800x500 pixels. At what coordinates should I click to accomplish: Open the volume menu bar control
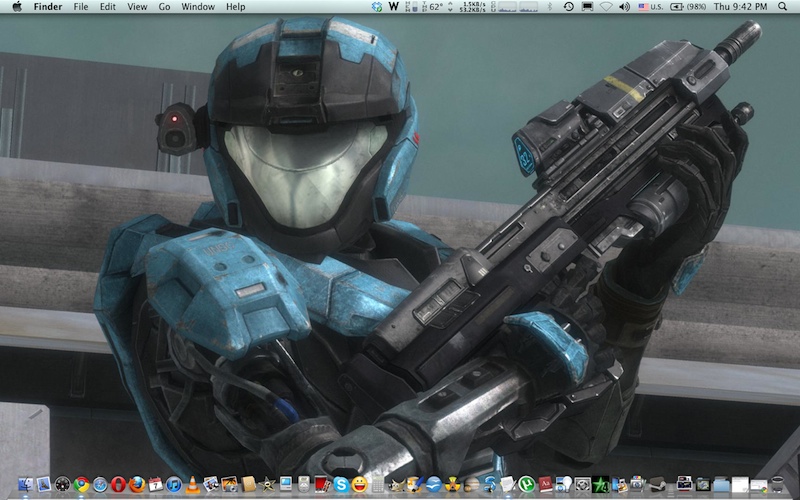[x=624, y=7]
